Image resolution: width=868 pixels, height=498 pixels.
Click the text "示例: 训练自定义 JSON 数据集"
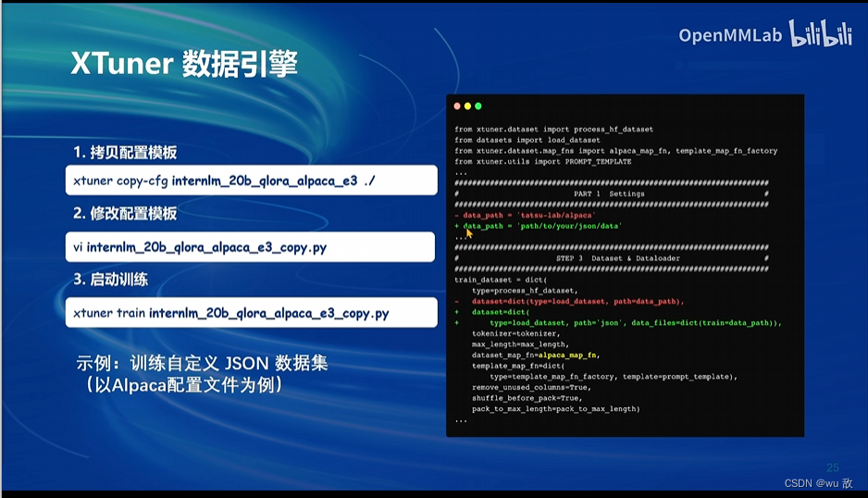click(x=202, y=364)
